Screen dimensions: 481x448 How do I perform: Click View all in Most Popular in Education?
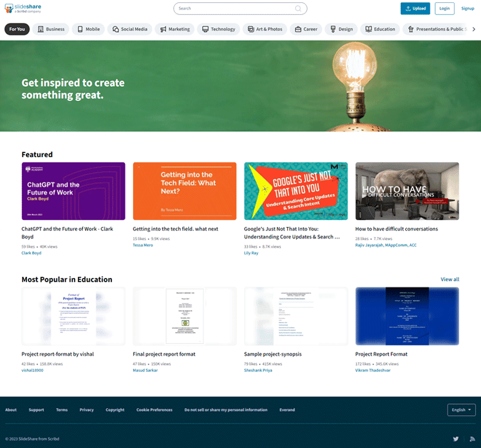pyautogui.click(x=450, y=279)
